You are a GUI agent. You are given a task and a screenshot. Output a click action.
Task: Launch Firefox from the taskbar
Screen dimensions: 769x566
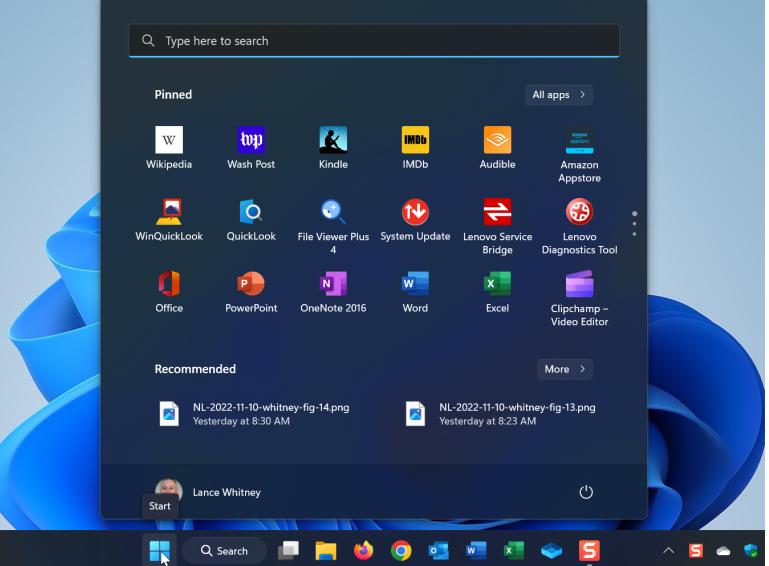click(363, 551)
